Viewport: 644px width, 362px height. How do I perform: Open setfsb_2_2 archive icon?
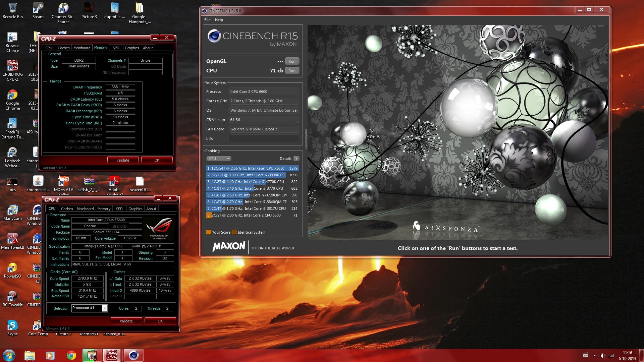(89, 184)
